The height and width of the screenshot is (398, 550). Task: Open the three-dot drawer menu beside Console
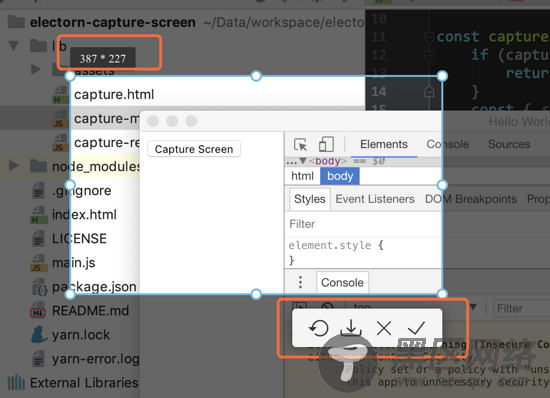coord(300,282)
